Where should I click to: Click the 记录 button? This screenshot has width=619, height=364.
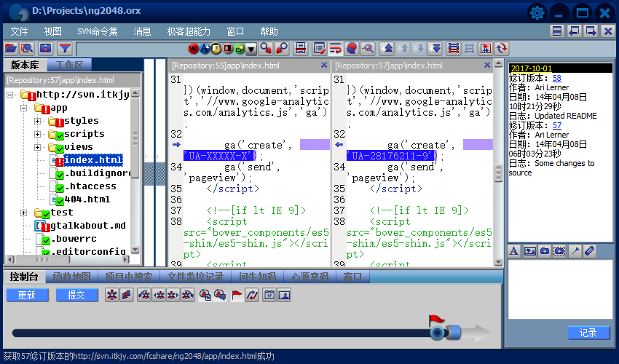click(x=588, y=333)
